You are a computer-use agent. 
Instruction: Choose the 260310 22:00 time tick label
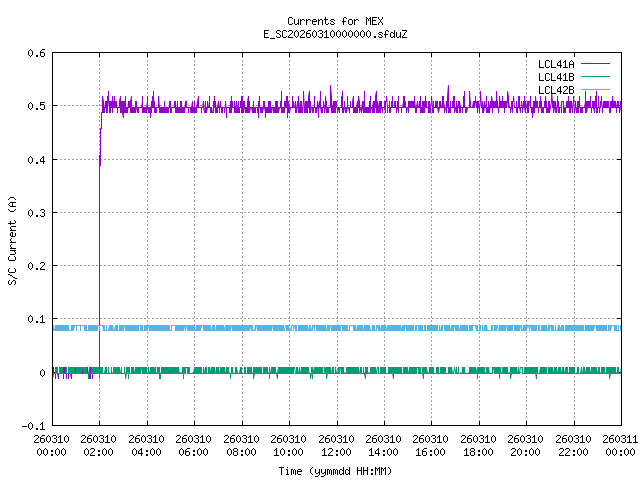[x=573, y=445]
